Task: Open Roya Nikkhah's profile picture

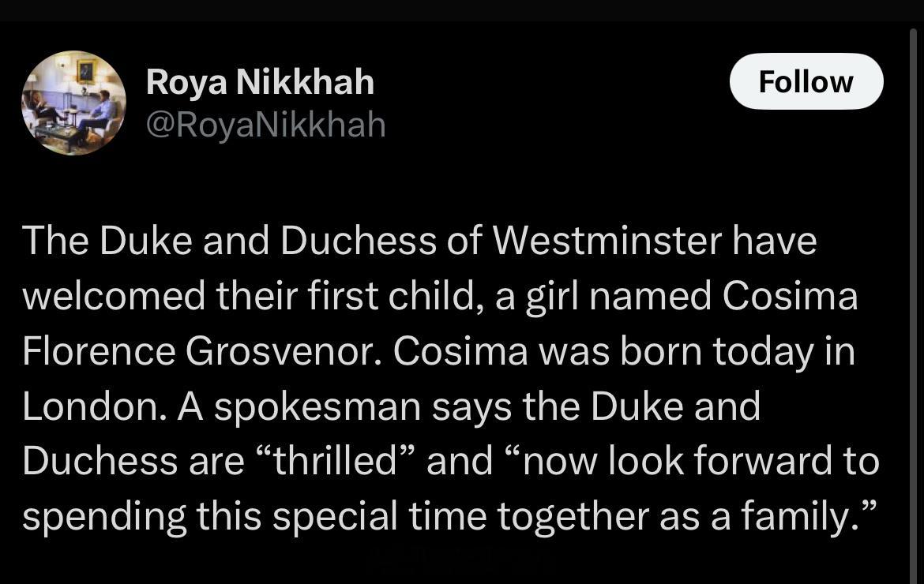Action: click(73, 103)
